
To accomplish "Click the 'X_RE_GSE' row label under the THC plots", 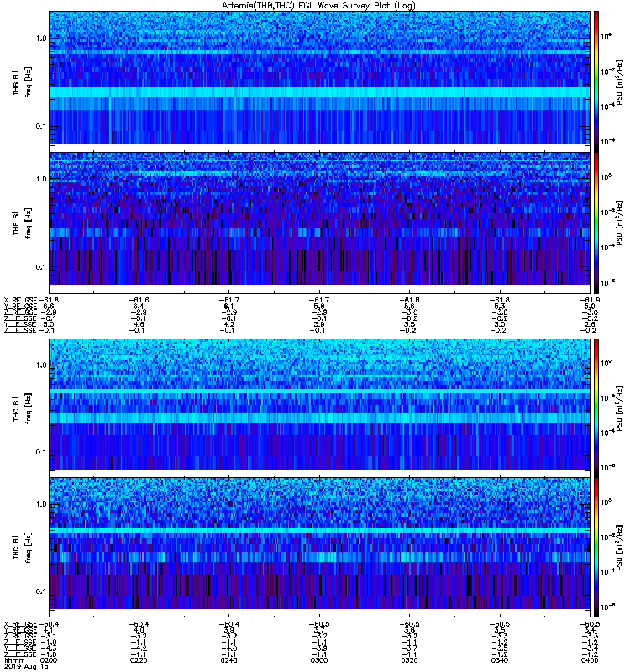I will (20, 624).
